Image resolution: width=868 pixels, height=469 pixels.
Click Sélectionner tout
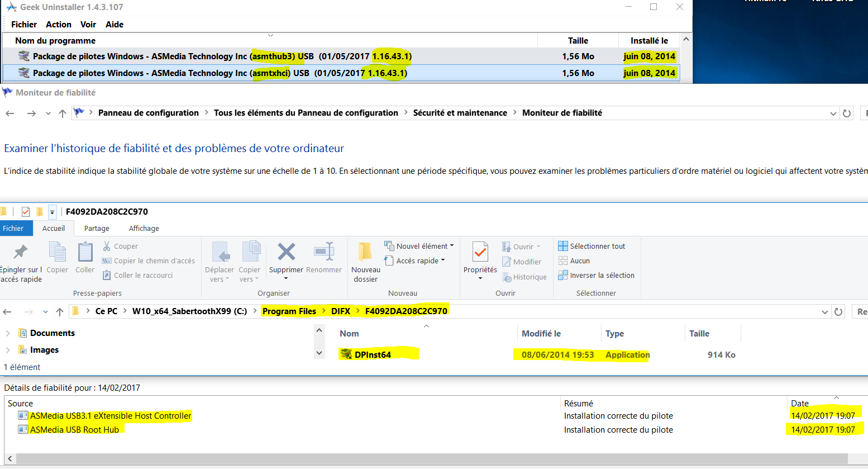point(592,246)
